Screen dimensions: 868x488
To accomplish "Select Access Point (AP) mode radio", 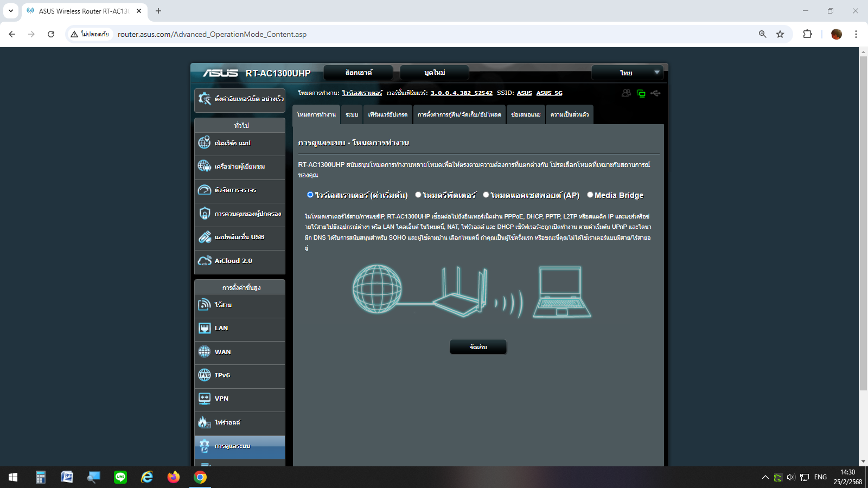I will (486, 195).
